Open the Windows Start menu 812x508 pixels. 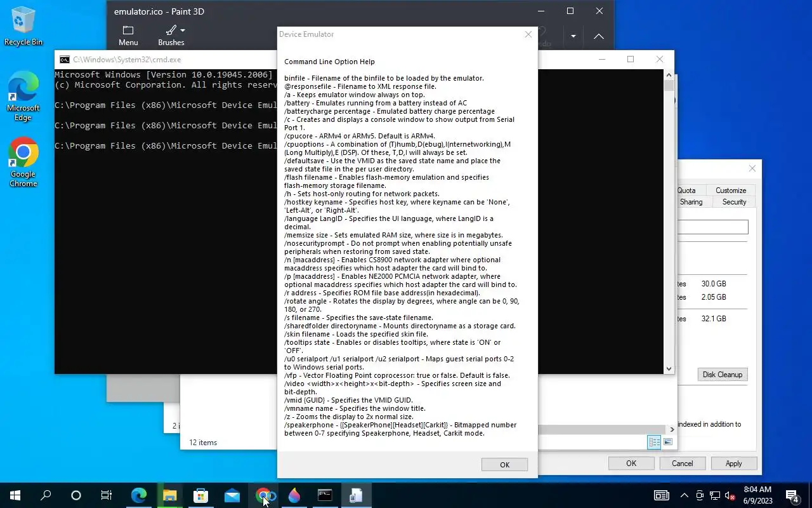pos(15,495)
